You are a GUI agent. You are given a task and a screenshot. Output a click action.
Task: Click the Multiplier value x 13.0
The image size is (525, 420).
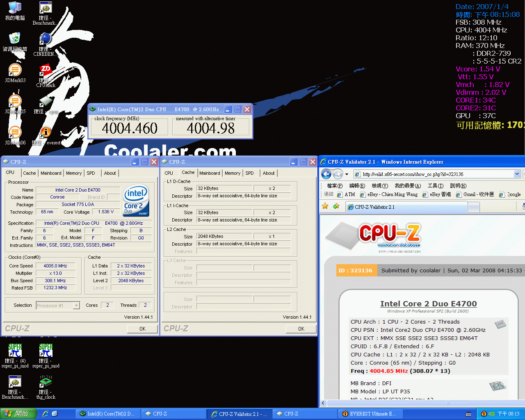point(55,273)
